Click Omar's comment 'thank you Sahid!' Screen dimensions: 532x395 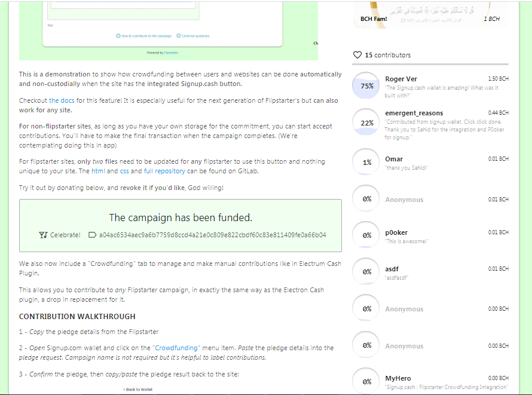(406, 168)
